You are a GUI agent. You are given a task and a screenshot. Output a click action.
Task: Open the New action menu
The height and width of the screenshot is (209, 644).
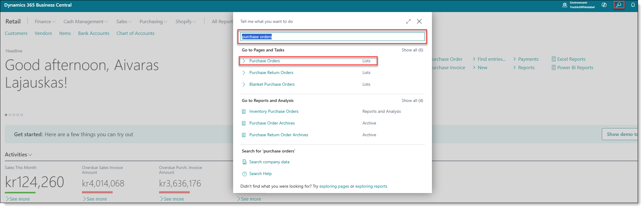(x=480, y=67)
